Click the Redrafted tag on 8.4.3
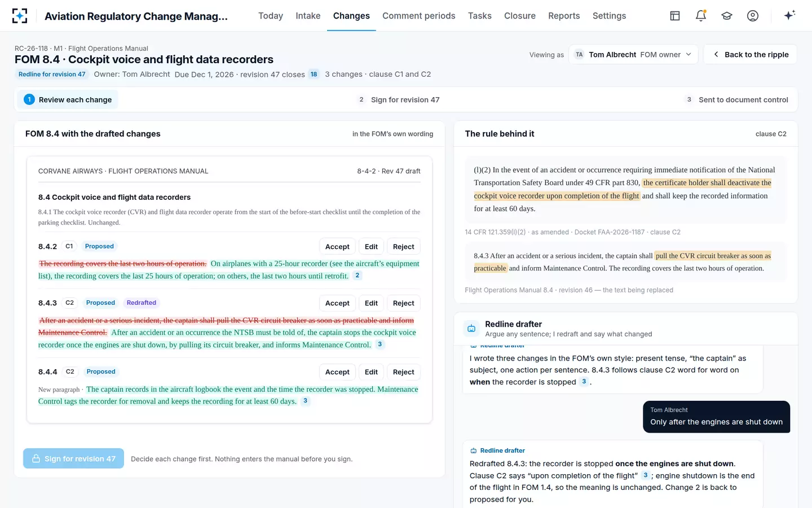 tap(142, 303)
